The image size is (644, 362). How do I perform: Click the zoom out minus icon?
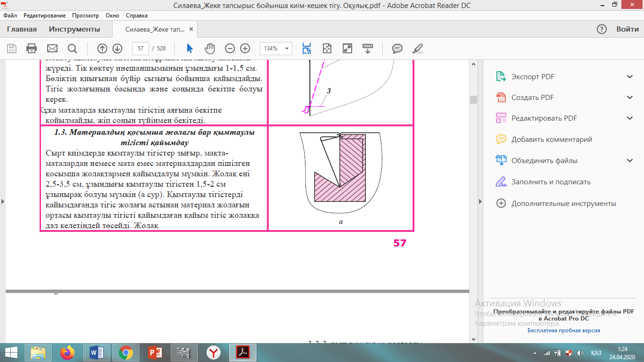[230, 48]
